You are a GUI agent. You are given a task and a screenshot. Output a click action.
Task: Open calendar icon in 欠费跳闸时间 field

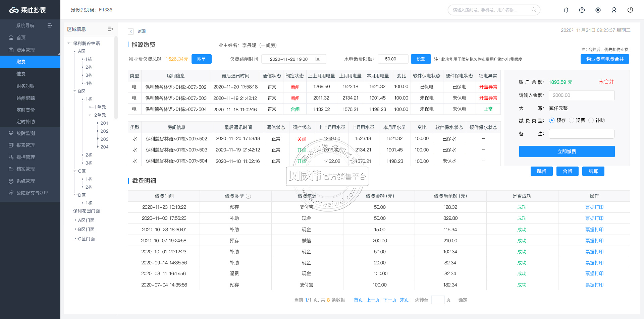click(318, 59)
